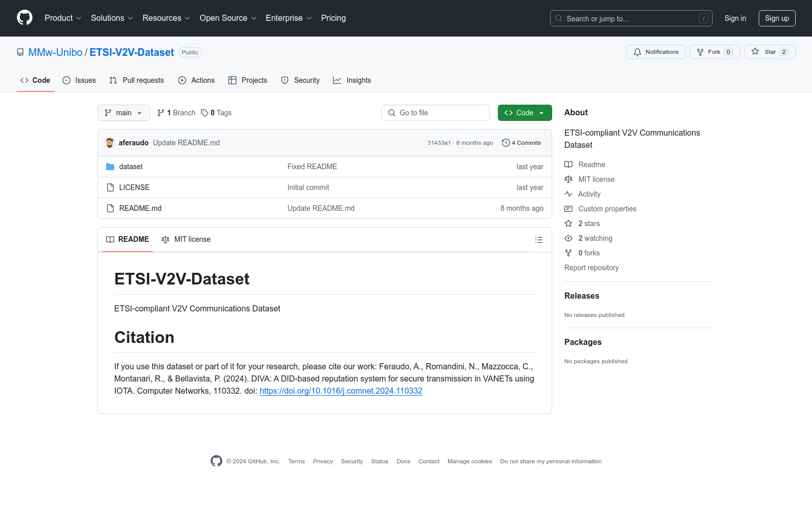Click Sign in link
The width and height of the screenshot is (812, 508).
click(735, 18)
